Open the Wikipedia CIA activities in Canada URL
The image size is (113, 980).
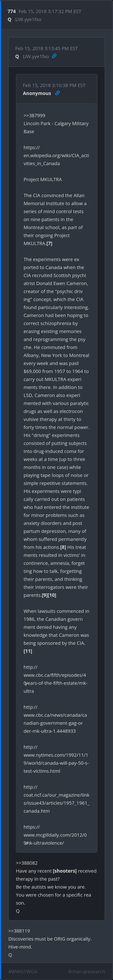click(x=56, y=155)
